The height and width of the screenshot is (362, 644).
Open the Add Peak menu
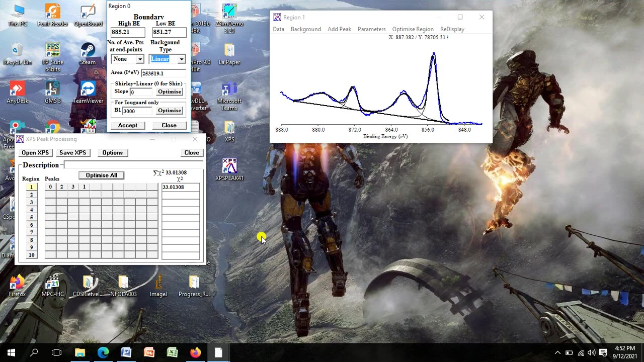coord(340,29)
